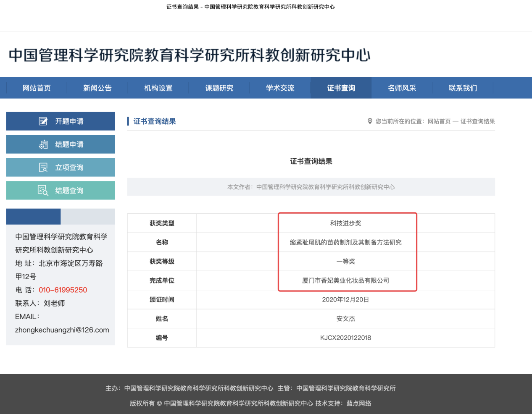Click certificate number KJCX2020122018
This screenshot has height=414, width=532.
[x=346, y=338]
